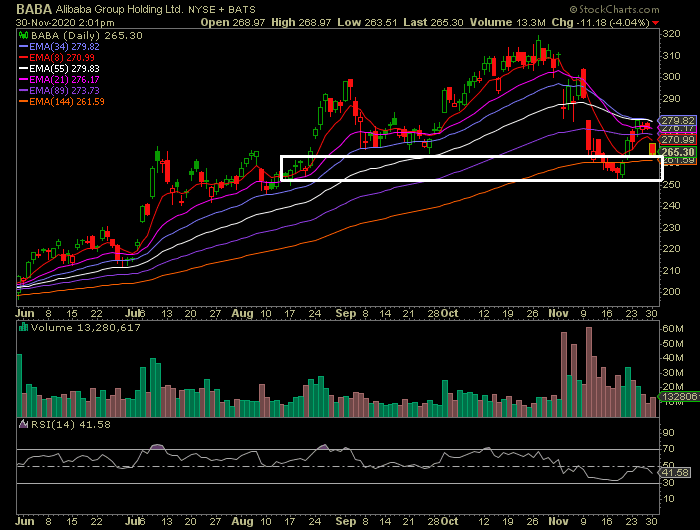
Task: Click 'Aug' on date axis under price chart
Action: (242, 313)
